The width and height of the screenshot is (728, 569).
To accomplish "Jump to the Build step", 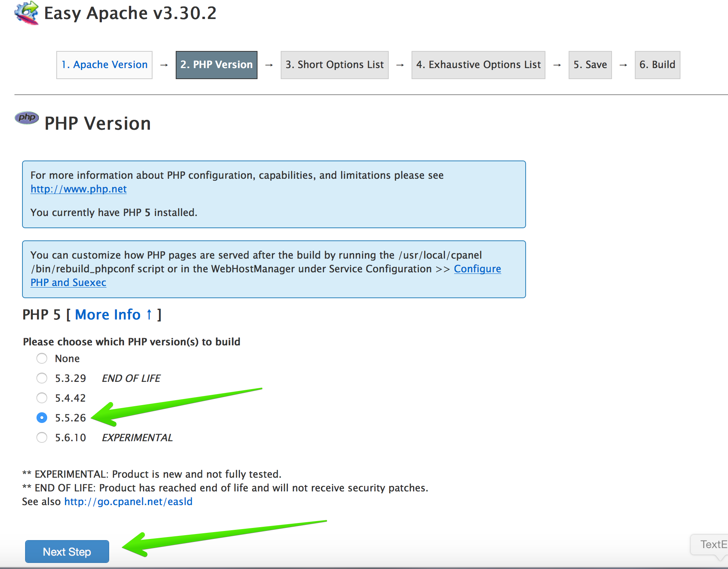I will click(x=658, y=65).
